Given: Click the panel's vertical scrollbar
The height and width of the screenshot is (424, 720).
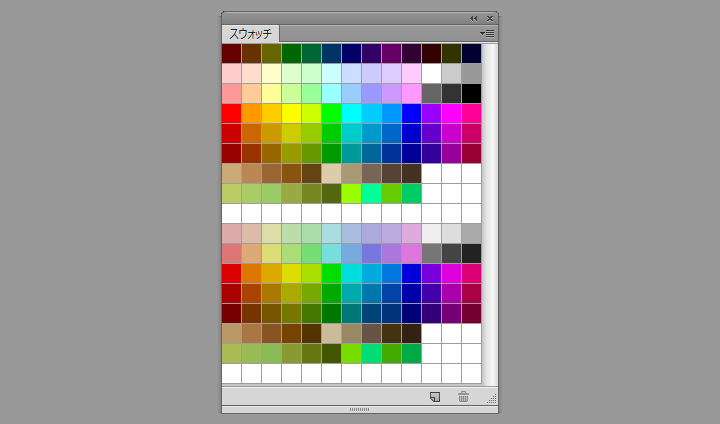Looking at the screenshot, I should 489,214.
